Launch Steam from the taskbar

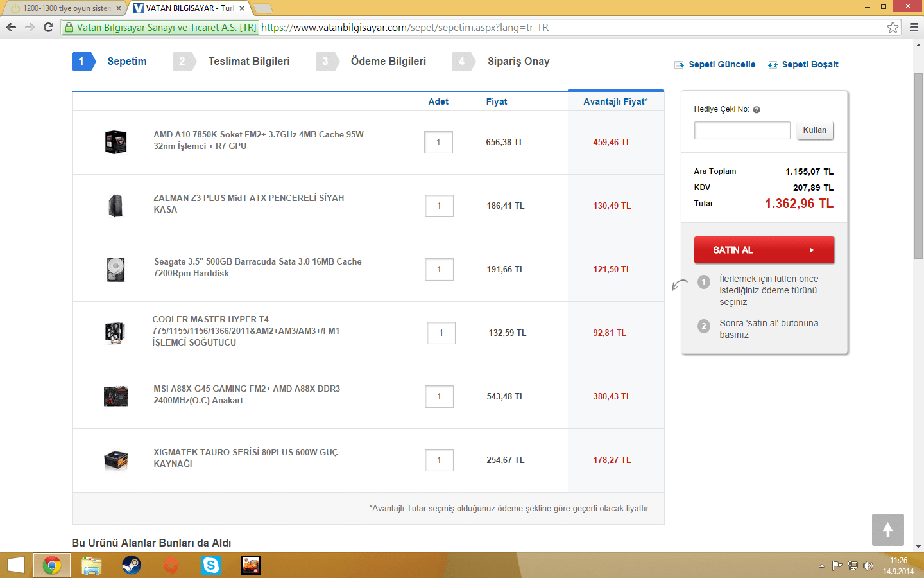click(132, 565)
